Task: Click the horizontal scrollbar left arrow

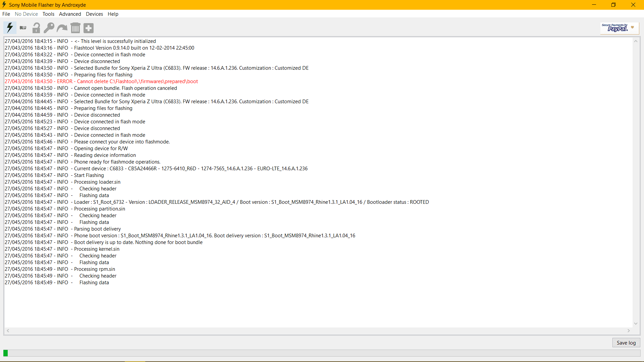Action: point(8,331)
